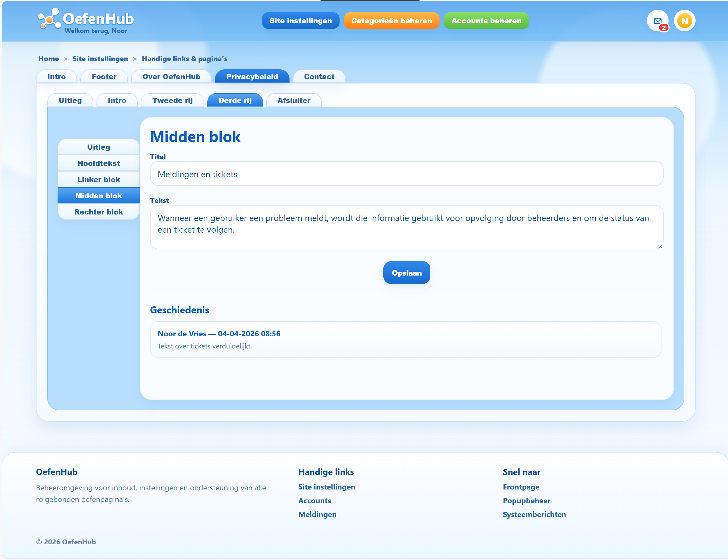Open the Afsluiter sub-tab
728x560 pixels.
click(x=294, y=100)
